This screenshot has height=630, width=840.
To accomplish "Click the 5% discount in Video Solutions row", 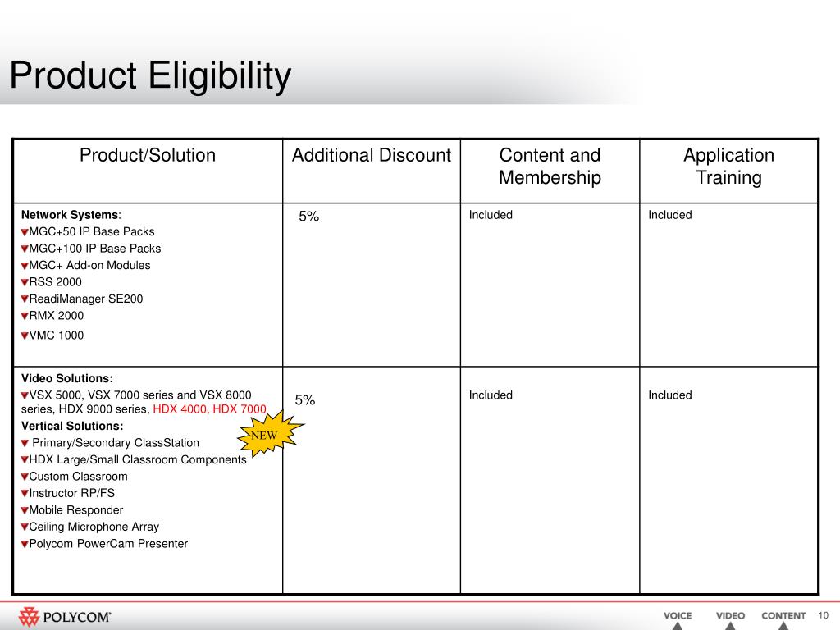I will pyautogui.click(x=305, y=400).
